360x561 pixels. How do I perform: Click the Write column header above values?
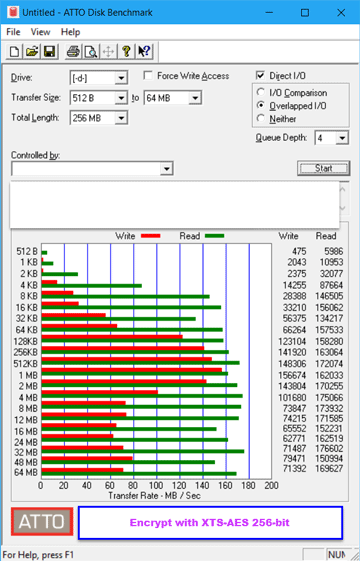[x=288, y=236]
